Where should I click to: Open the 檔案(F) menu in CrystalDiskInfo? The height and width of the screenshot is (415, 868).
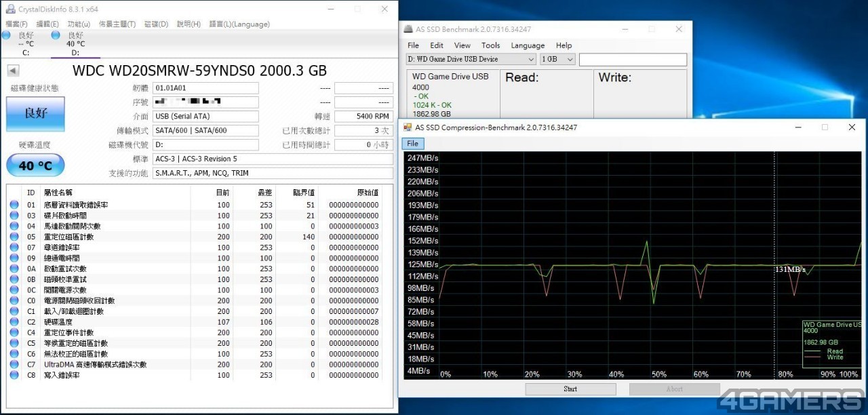17,24
